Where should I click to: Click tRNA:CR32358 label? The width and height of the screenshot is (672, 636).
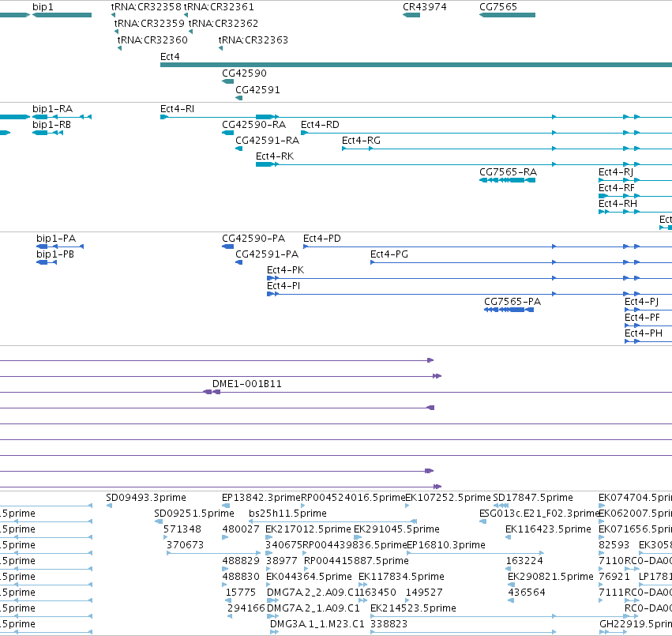coord(146,7)
